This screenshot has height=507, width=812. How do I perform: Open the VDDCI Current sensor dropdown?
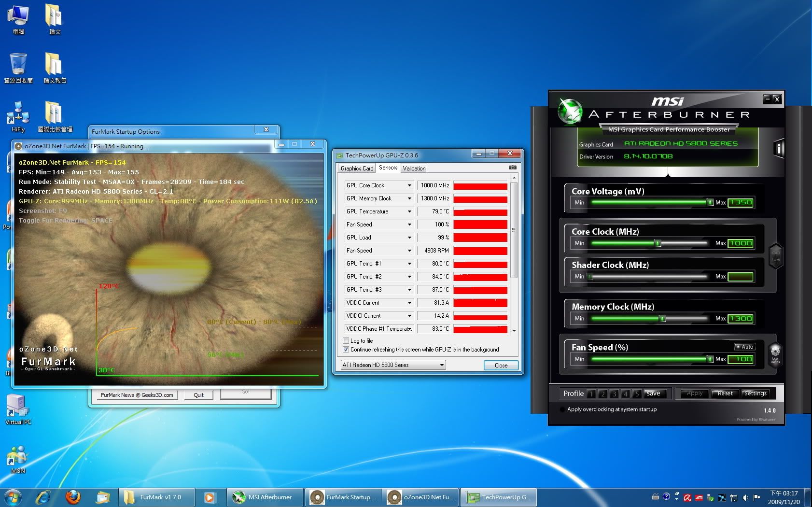(409, 316)
